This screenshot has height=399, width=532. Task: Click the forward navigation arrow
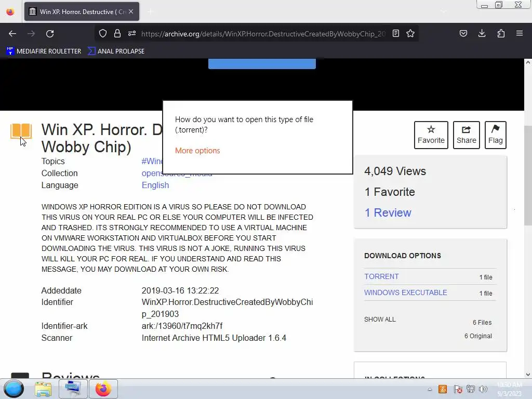coord(31,34)
